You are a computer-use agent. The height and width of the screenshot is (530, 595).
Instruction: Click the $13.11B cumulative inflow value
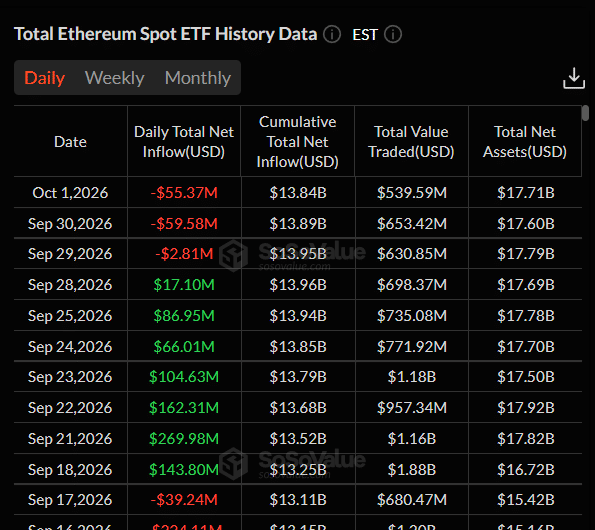[x=298, y=500]
